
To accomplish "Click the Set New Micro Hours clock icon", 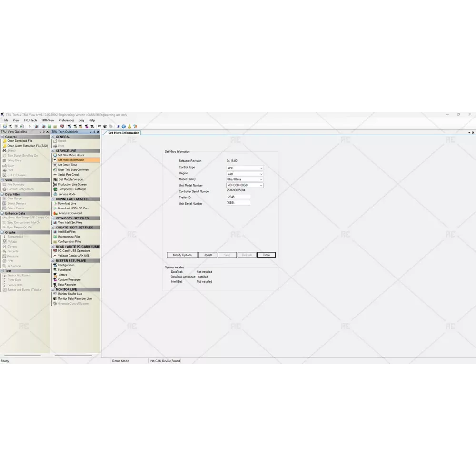I will pos(55,155).
